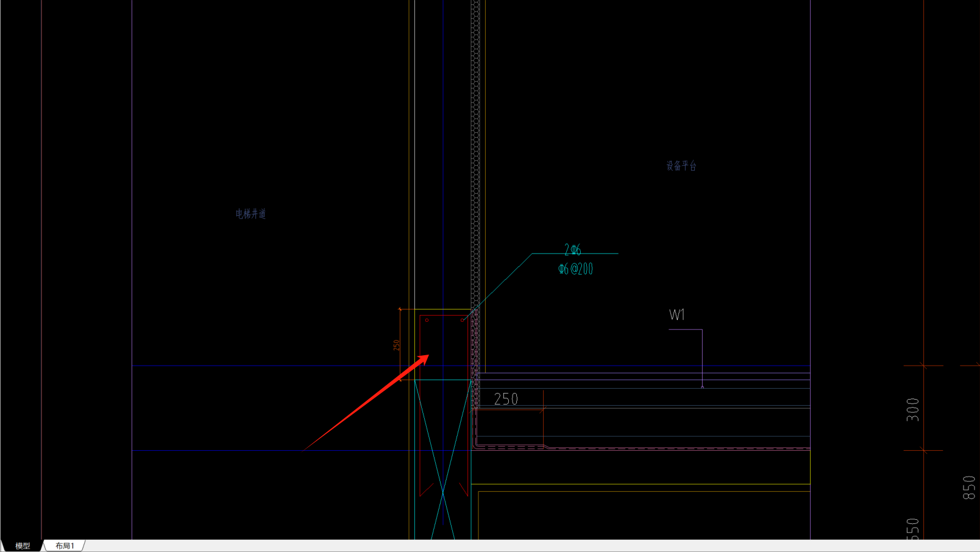Image resolution: width=980 pixels, height=552 pixels.
Task: Click the 2Φ6 rebar annotation
Action: click(573, 249)
